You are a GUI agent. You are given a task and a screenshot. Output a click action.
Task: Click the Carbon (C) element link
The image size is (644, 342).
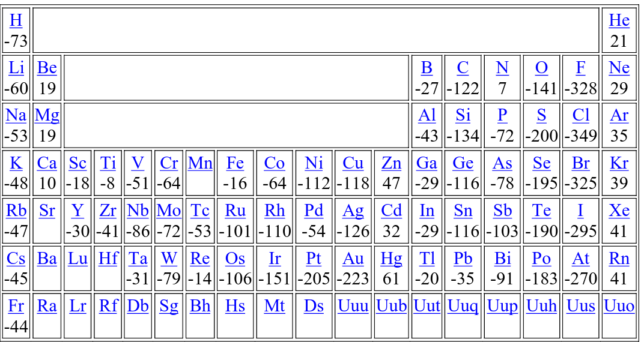click(x=463, y=68)
